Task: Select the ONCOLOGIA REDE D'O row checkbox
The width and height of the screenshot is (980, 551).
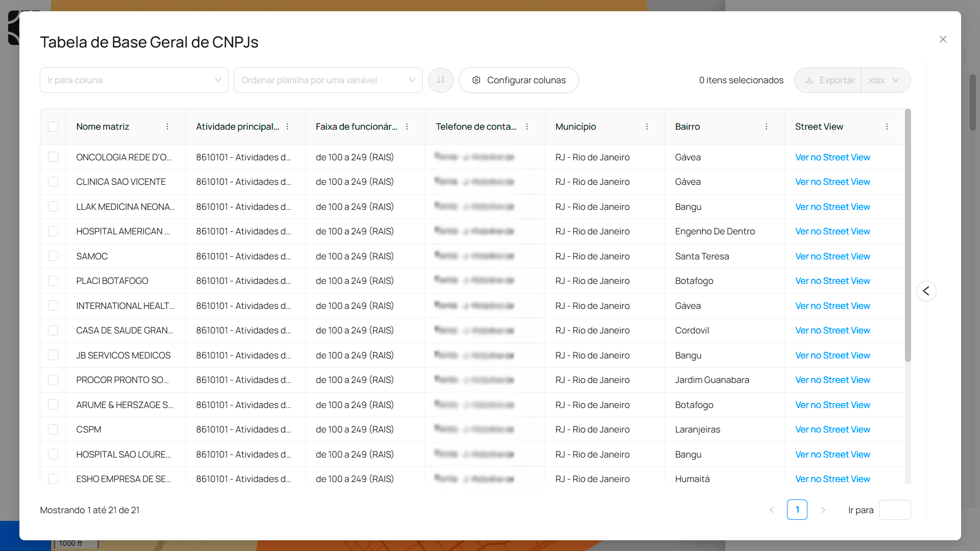Action: coord(53,157)
